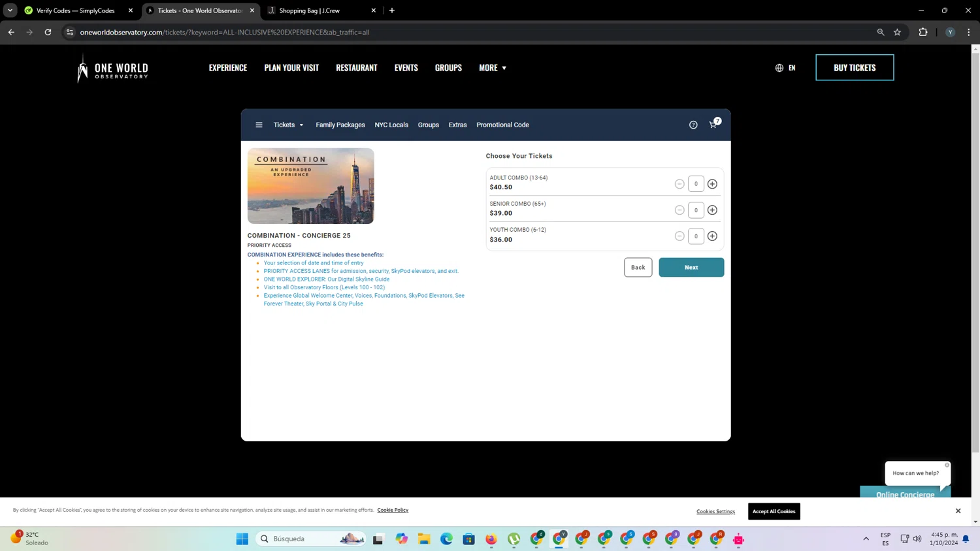Open the browser zoom magnifier icon

pos(880,32)
